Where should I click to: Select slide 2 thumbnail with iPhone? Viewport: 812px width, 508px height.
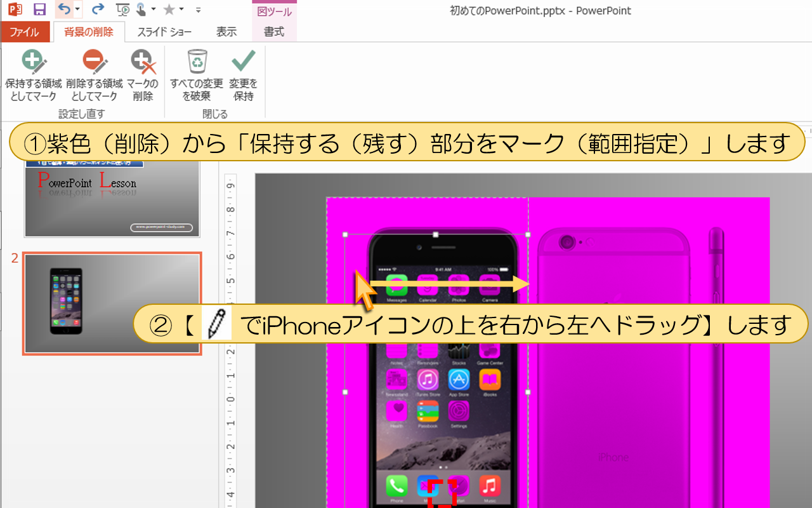(112, 303)
